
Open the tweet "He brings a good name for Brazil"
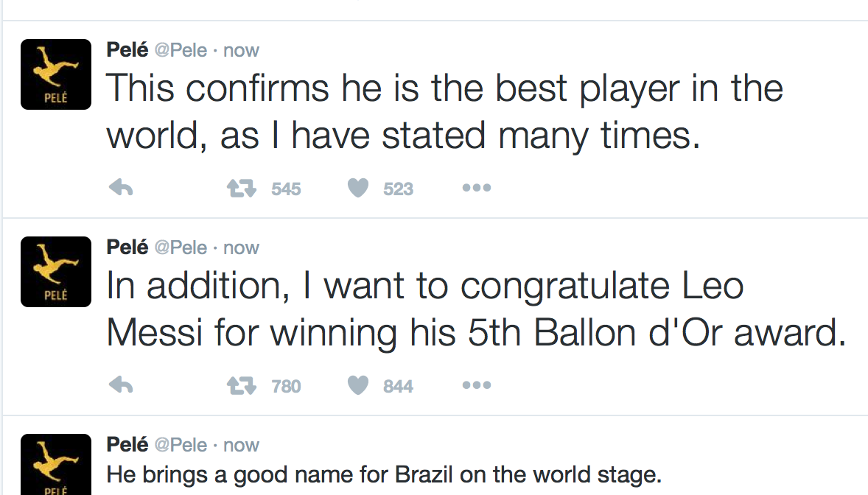[383, 474]
